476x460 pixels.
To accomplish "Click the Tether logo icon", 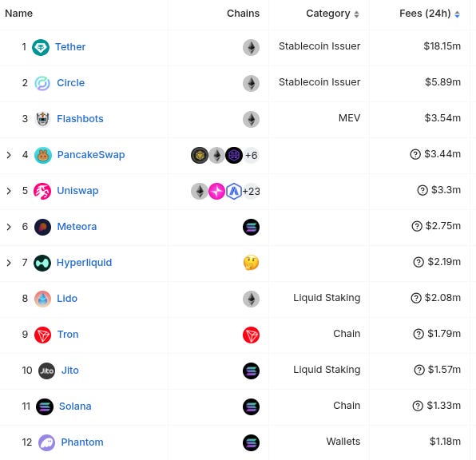I will tap(41, 47).
